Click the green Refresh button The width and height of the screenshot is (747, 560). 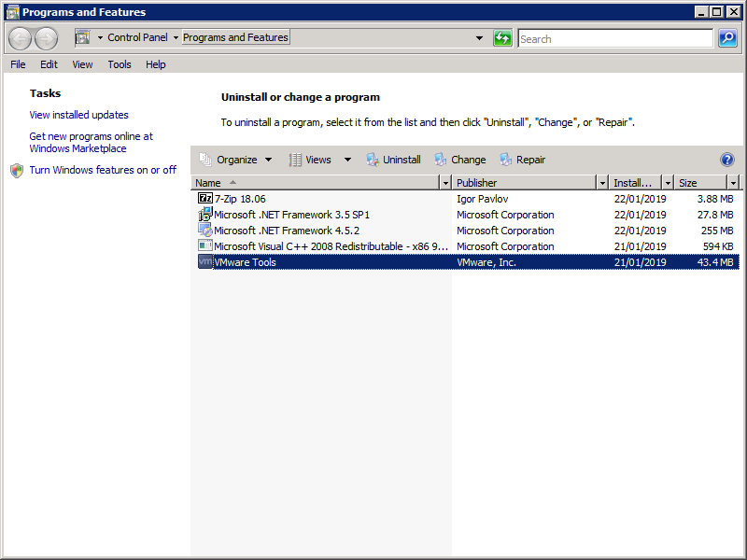(x=502, y=38)
